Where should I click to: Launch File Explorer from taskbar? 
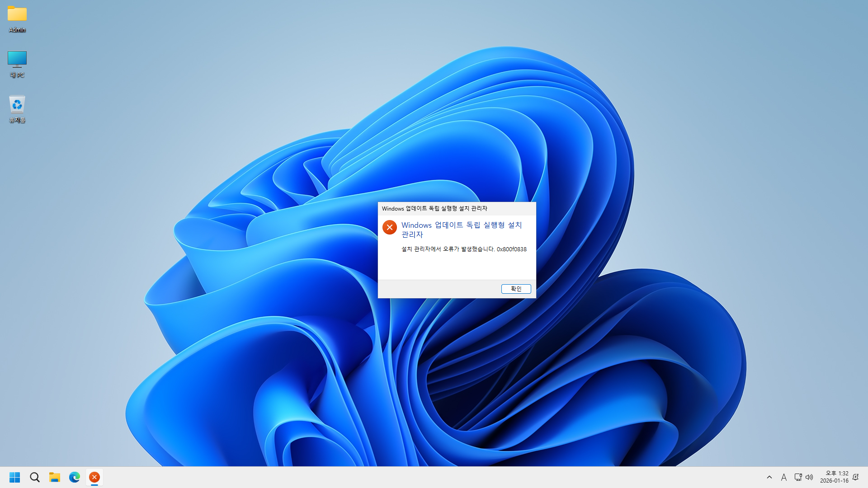pyautogui.click(x=55, y=477)
